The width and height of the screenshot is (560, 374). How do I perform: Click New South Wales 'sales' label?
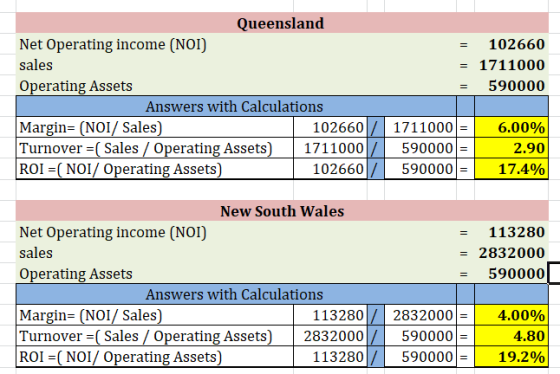coord(36,253)
